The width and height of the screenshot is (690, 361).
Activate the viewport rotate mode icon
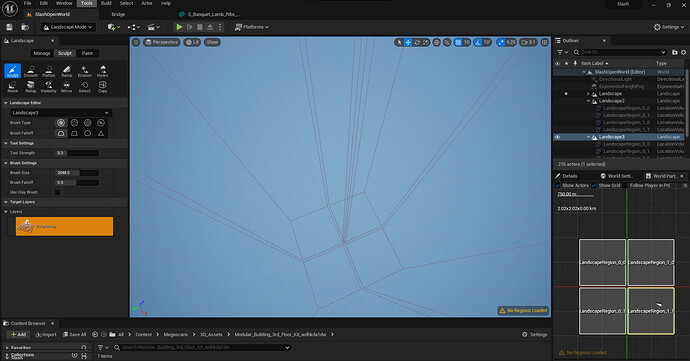(417, 42)
